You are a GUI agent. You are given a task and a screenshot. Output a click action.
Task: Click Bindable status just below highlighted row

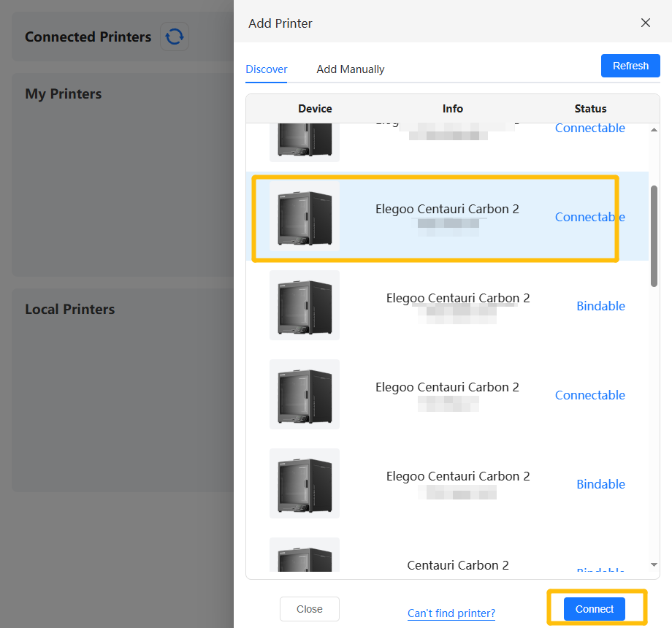(600, 306)
